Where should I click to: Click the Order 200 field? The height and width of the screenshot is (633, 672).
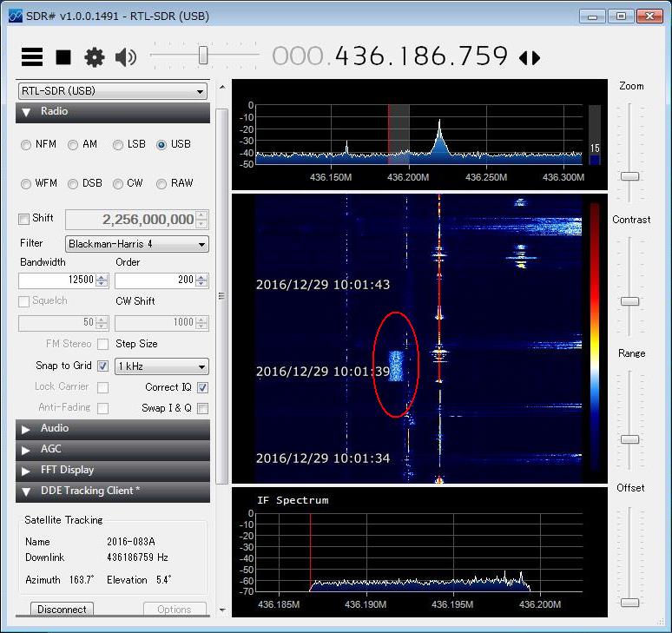155,280
